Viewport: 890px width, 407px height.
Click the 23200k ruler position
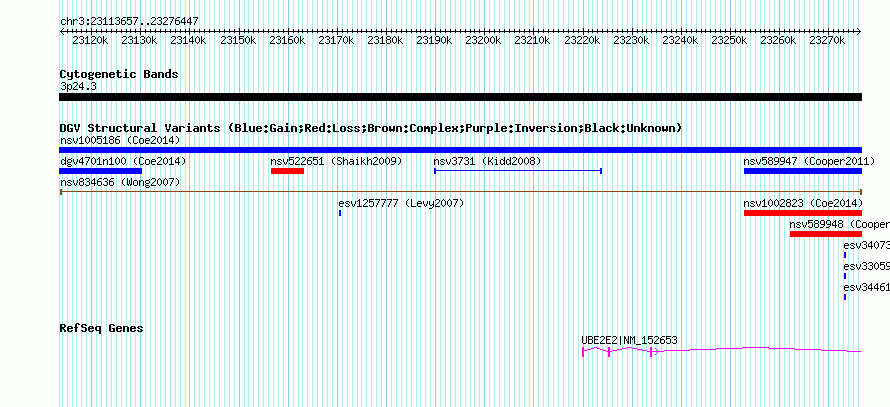pyautogui.click(x=484, y=40)
